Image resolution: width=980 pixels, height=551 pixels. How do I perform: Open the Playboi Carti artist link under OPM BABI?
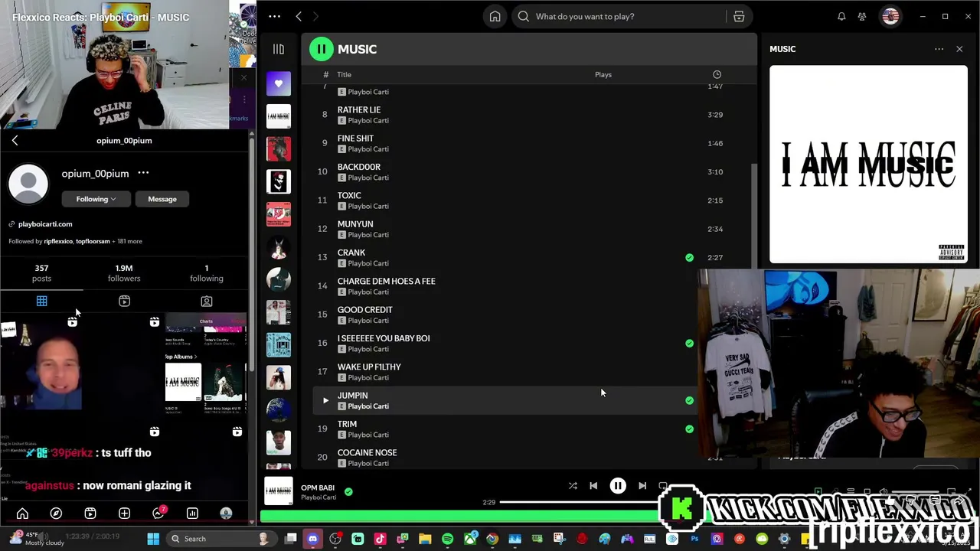coord(318,497)
